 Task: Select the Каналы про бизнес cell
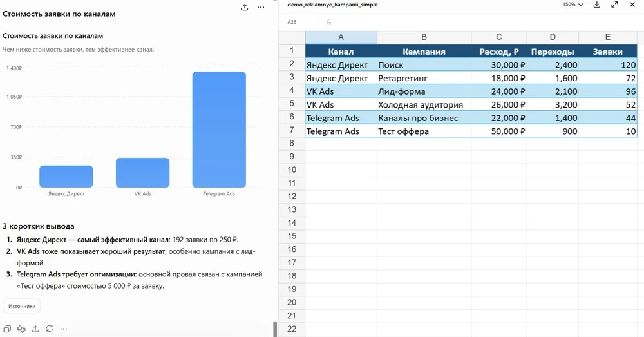click(424, 118)
